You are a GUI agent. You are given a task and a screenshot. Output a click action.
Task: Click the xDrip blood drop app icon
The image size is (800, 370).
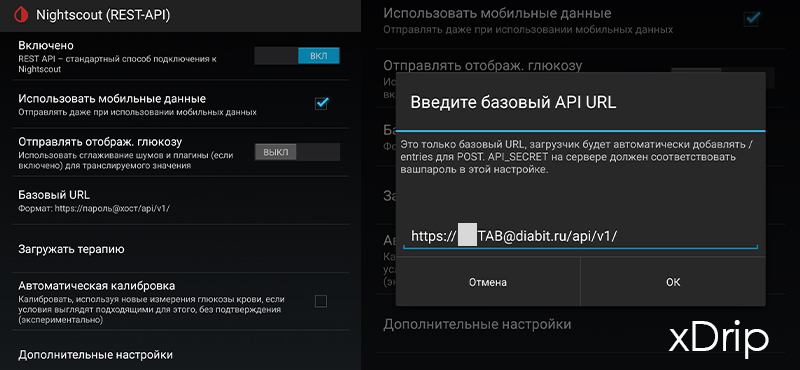pyautogui.click(x=22, y=15)
